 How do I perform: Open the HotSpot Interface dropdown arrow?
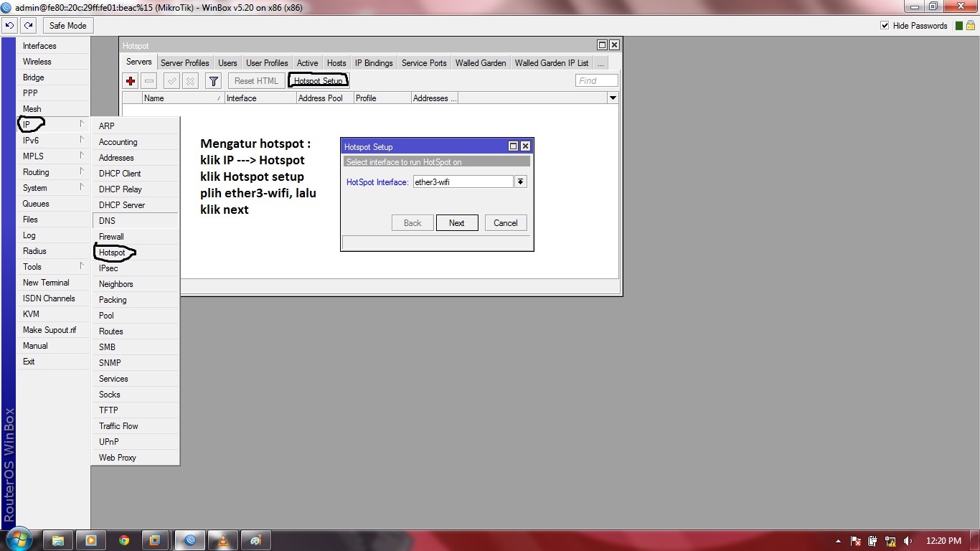tap(521, 182)
